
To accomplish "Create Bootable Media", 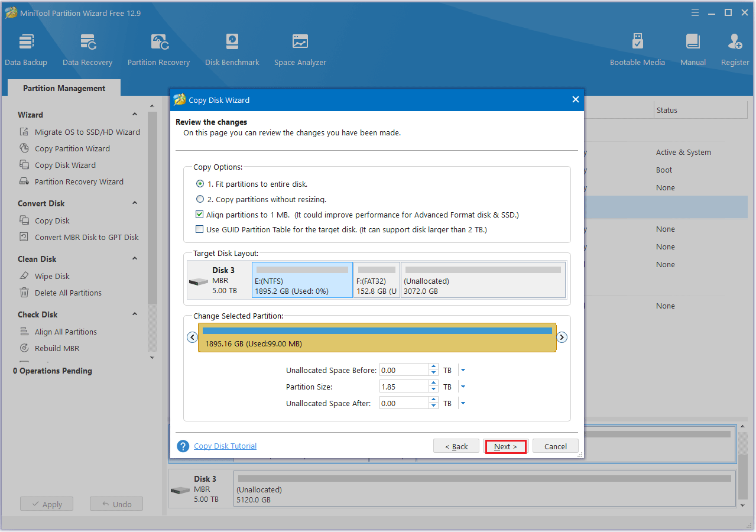I will pyautogui.click(x=637, y=50).
